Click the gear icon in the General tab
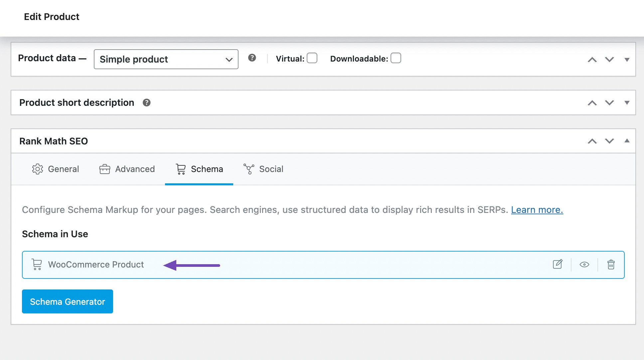 pyautogui.click(x=37, y=169)
